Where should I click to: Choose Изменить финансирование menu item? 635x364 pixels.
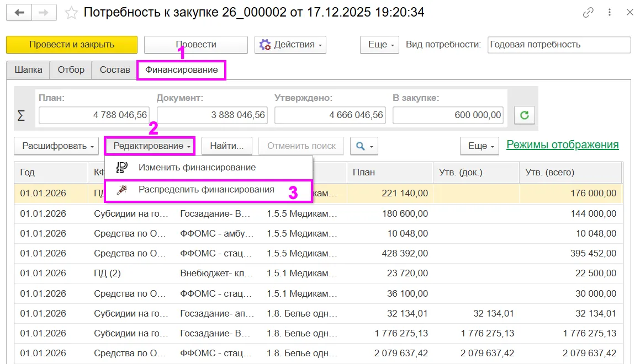[209, 168]
